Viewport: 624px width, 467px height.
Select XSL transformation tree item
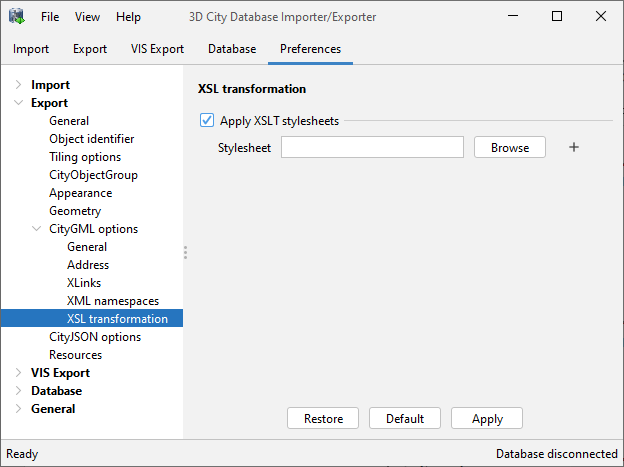tap(92, 318)
